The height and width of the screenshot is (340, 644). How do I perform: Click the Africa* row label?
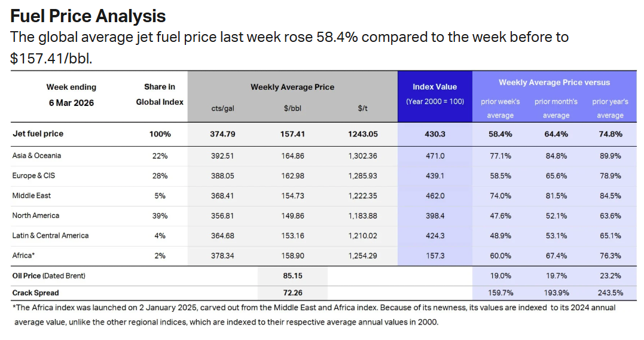pos(24,256)
